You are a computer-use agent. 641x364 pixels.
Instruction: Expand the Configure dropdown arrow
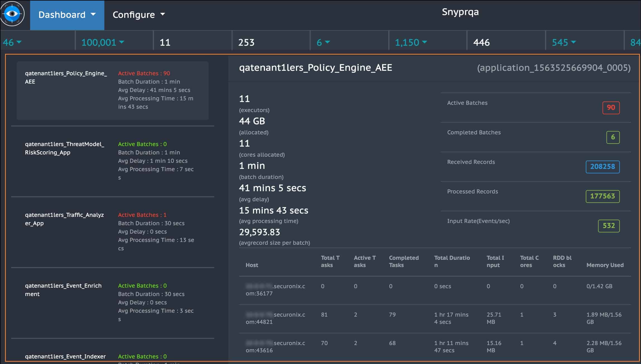tap(163, 14)
